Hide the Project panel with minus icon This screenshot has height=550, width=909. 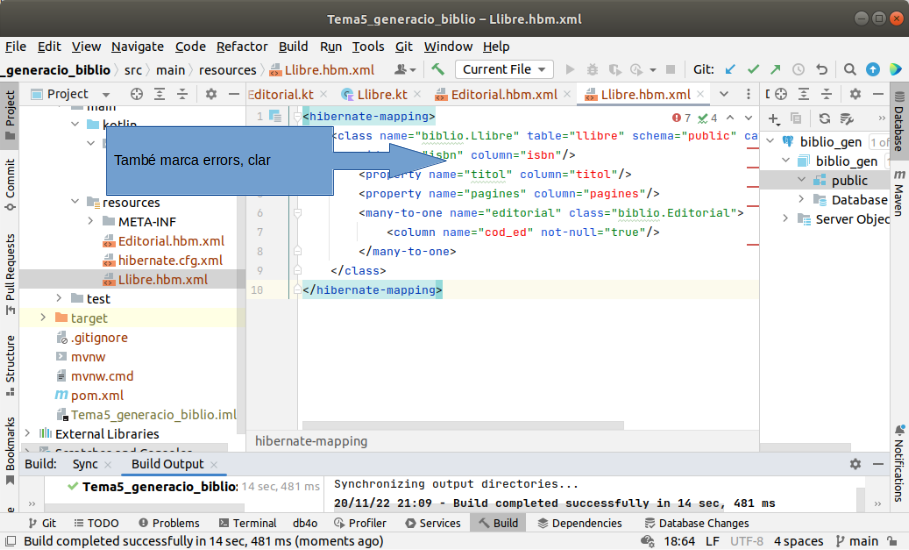coord(234,94)
